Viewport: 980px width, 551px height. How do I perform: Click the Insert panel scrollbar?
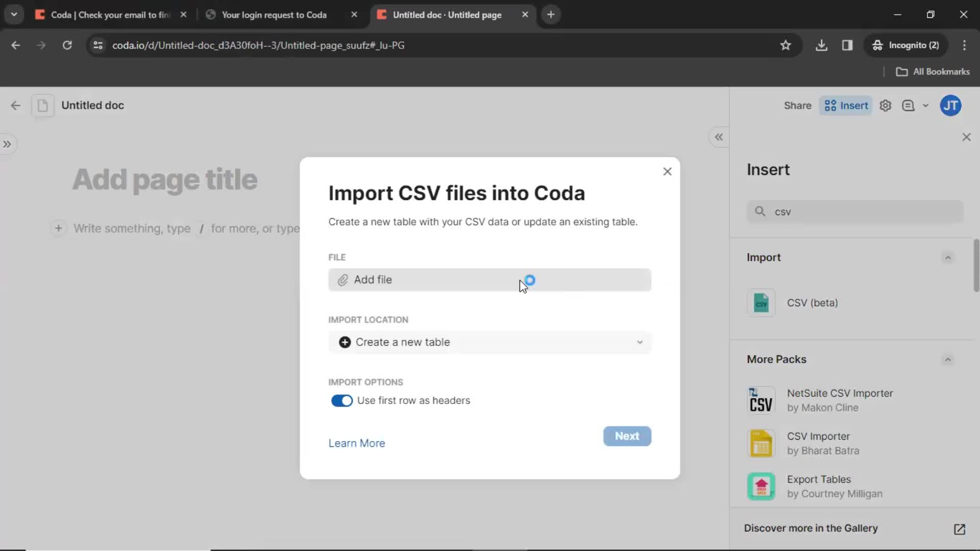click(976, 265)
